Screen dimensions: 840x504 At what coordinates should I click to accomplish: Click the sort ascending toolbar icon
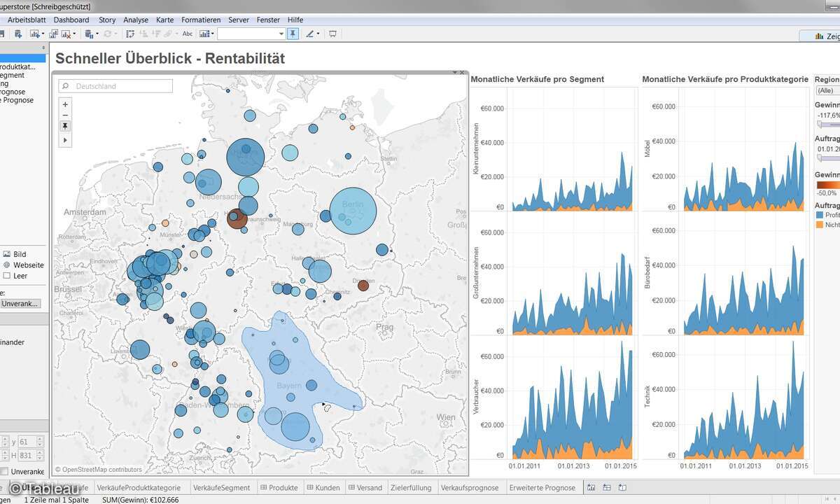[143, 34]
